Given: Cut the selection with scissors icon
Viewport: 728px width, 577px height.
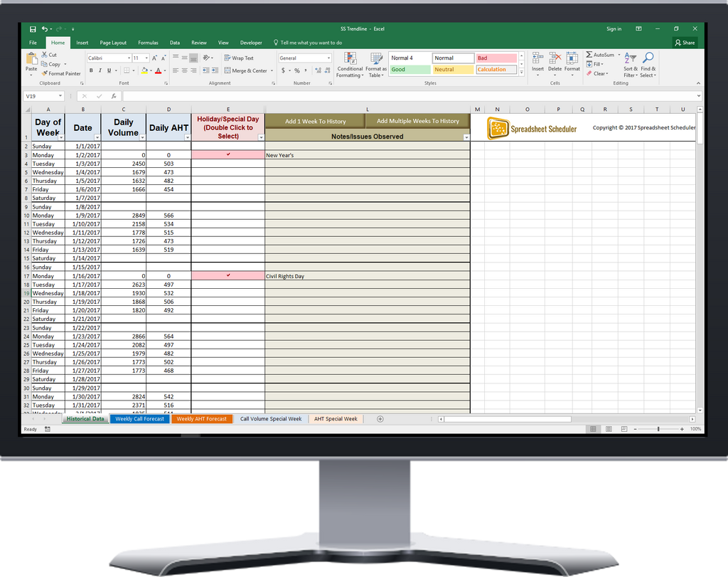Looking at the screenshot, I should pyautogui.click(x=49, y=55).
